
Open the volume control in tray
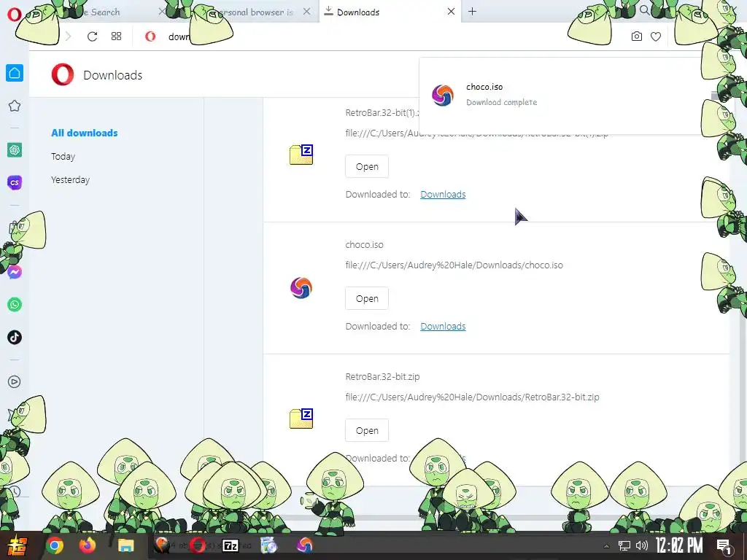[x=642, y=545]
